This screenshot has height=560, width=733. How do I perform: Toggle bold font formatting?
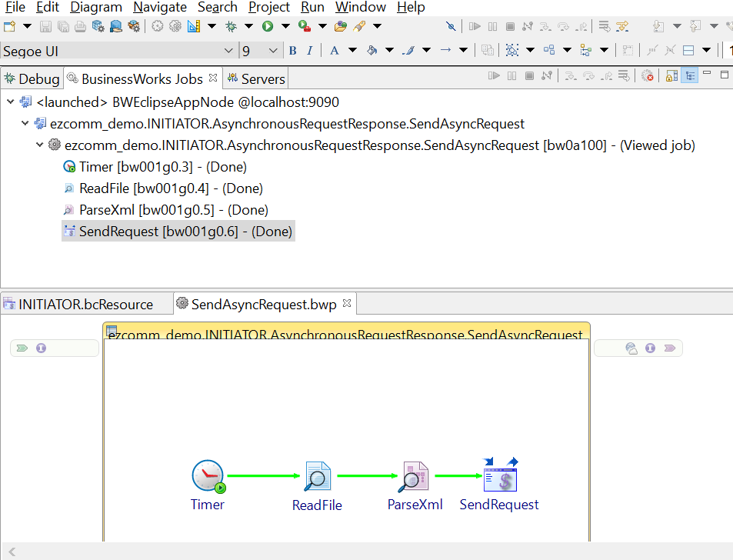[x=292, y=51]
